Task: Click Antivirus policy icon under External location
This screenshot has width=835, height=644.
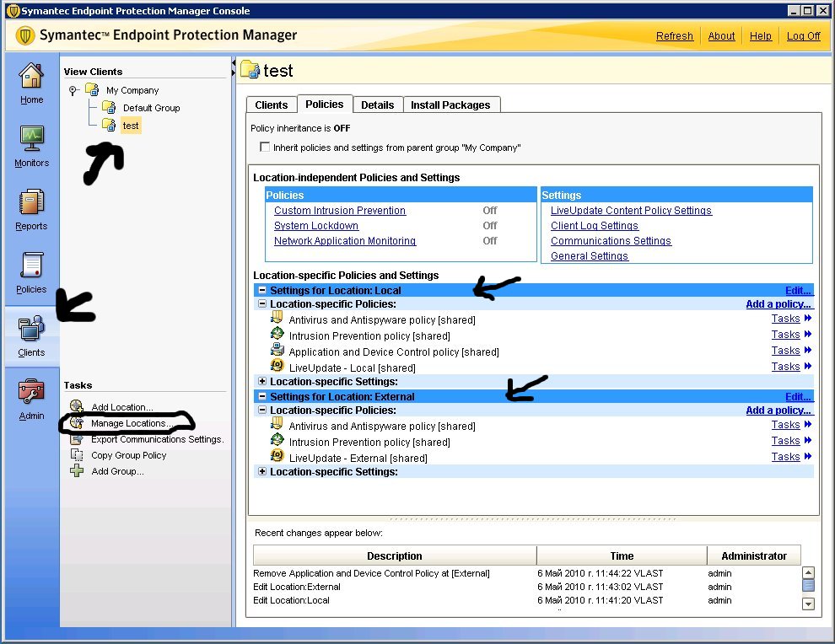Action: (x=277, y=424)
